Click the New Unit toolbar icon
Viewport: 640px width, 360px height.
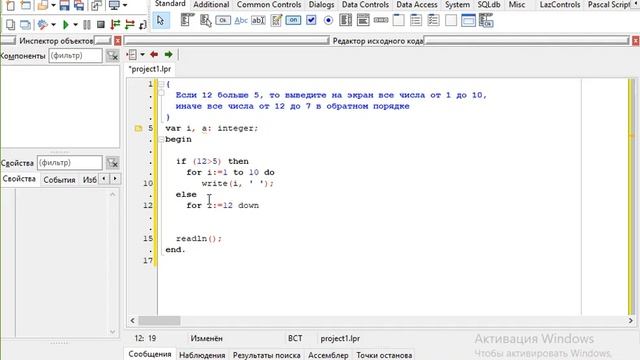coord(10,5)
